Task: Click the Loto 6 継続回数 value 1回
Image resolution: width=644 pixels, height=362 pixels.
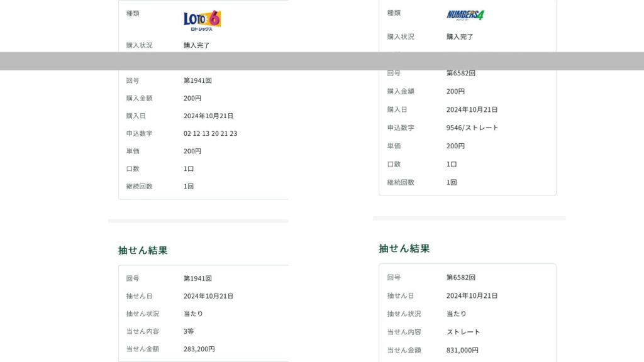Action: [189, 187]
